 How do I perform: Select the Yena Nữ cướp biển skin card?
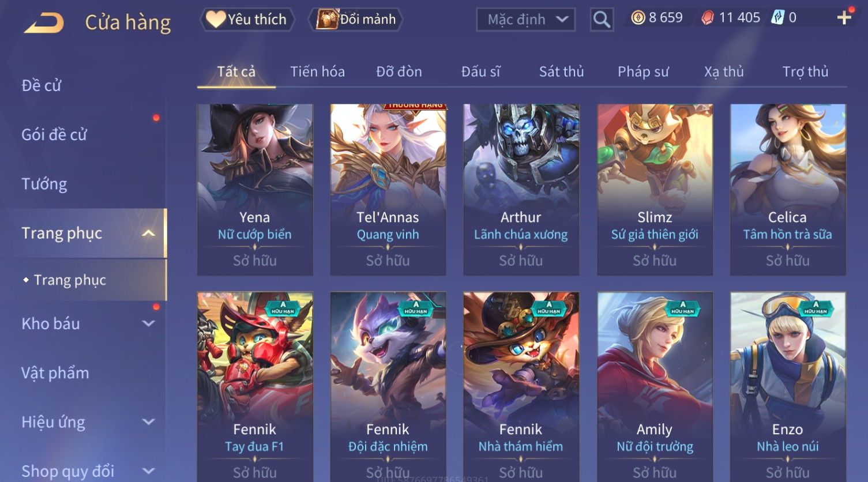255,190
